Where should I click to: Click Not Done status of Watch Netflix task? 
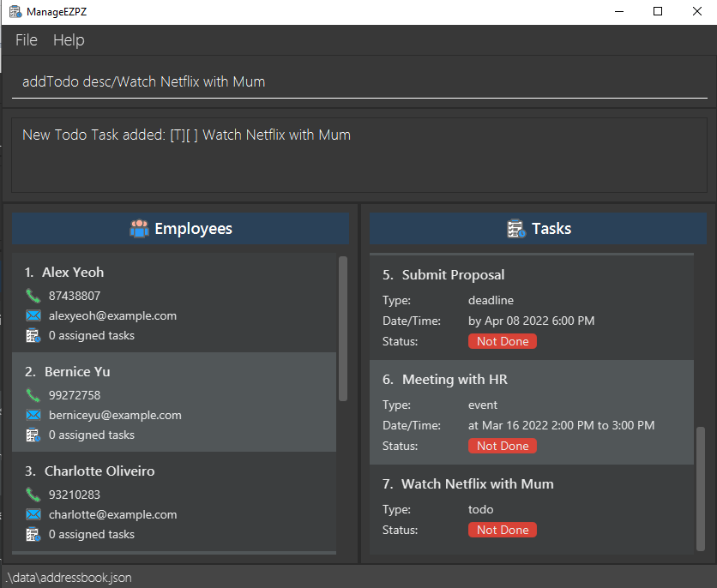coord(503,530)
